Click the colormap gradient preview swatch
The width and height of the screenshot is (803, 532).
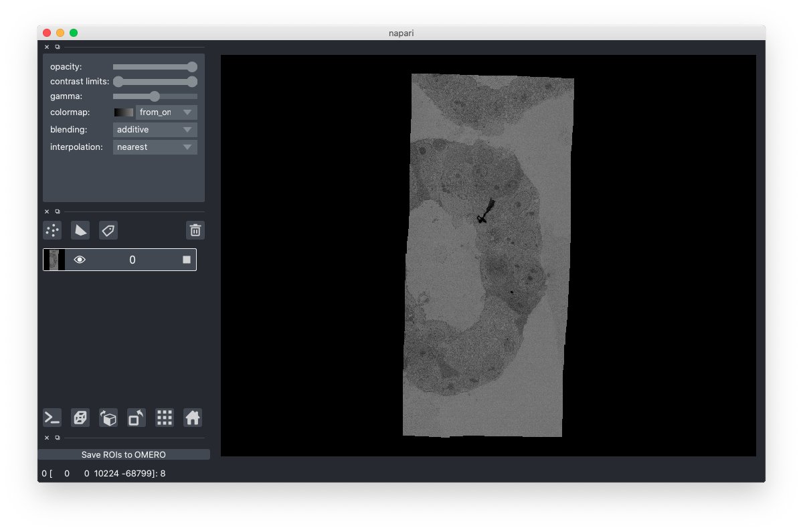(124, 112)
